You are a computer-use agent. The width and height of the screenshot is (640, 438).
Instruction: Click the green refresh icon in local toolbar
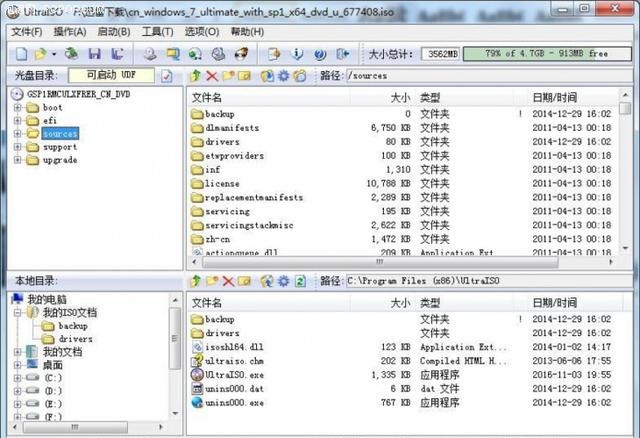[300, 281]
